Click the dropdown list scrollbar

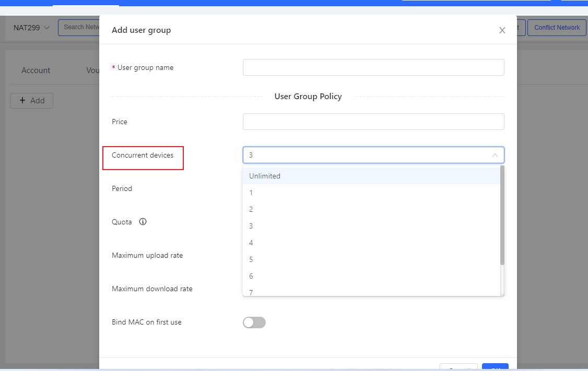click(502, 215)
